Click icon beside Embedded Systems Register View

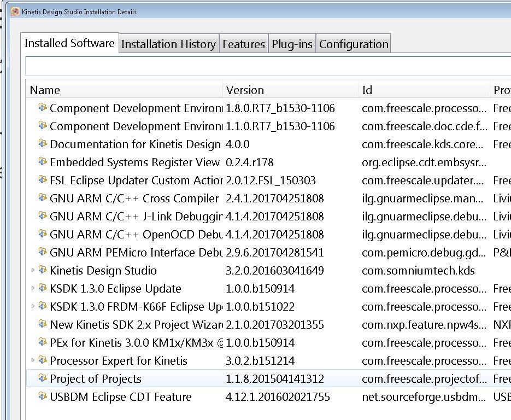click(x=43, y=161)
